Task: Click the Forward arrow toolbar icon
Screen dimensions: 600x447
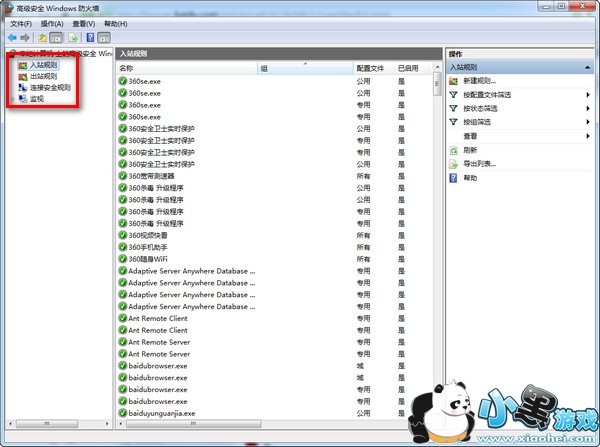Action: tap(25, 38)
